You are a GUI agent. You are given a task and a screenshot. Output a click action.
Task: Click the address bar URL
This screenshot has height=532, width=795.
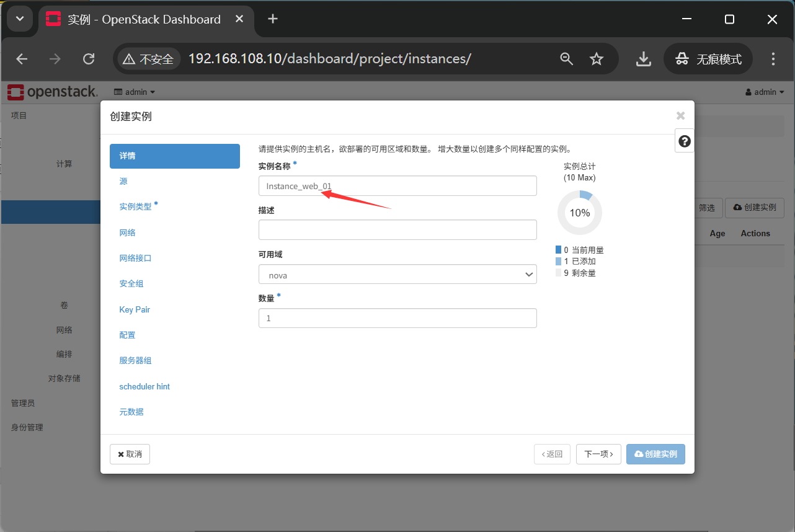pos(329,59)
